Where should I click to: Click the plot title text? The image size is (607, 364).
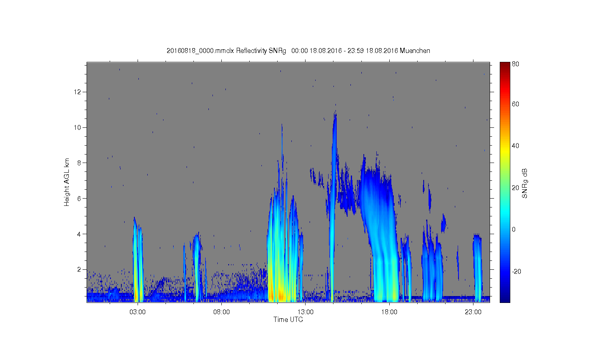(298, 51)
